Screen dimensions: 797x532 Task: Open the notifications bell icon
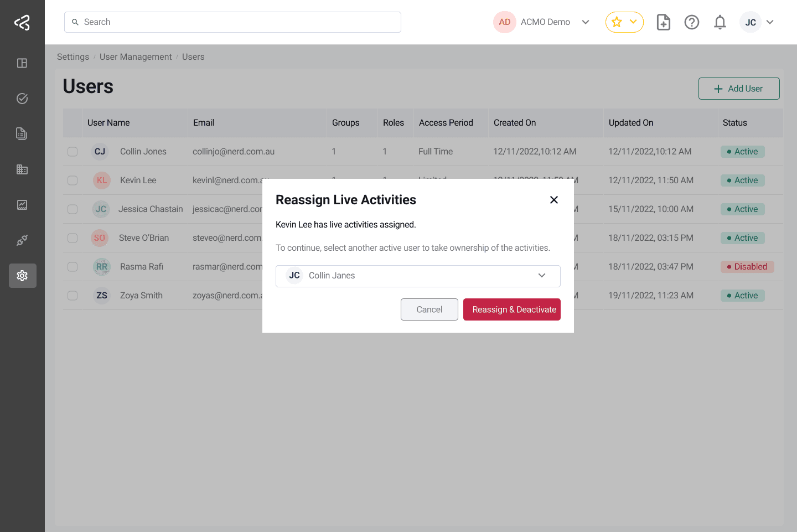click(x=720, y=22)
